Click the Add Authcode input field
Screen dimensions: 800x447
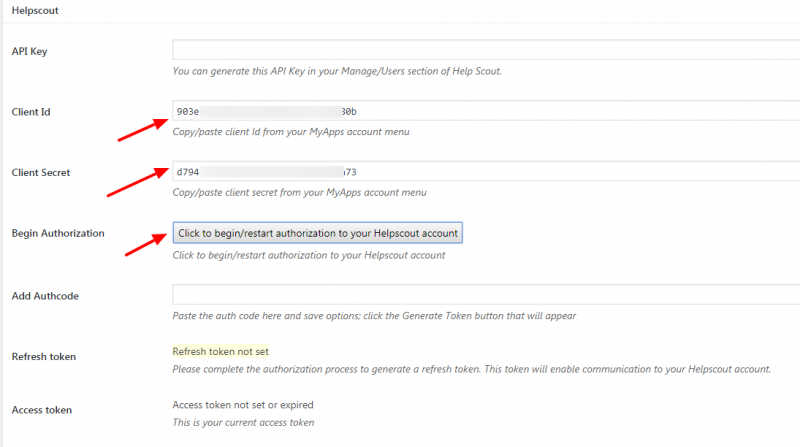pos(486,295)
